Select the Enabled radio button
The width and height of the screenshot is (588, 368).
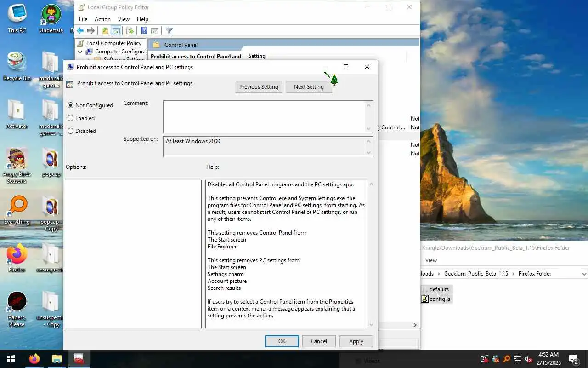[x=70, y=118]
